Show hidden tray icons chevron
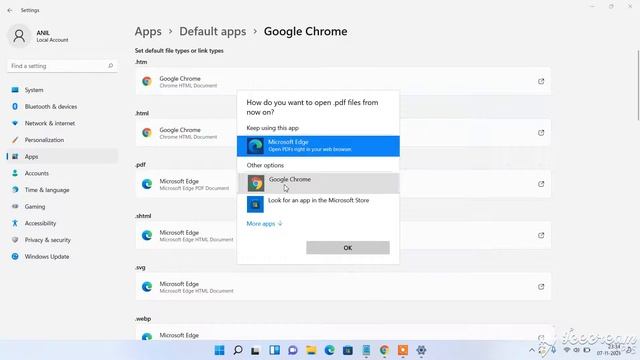Screen dimensions: 640x360 531,350
